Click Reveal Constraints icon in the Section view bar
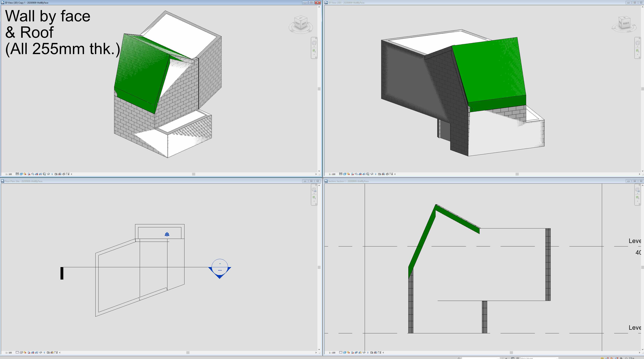 pos(380,353)
